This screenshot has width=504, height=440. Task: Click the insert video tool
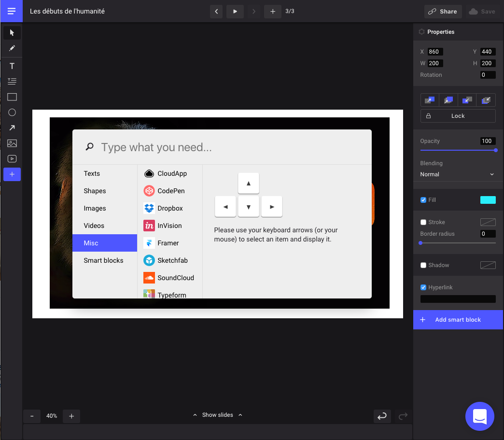coord(12,159)
